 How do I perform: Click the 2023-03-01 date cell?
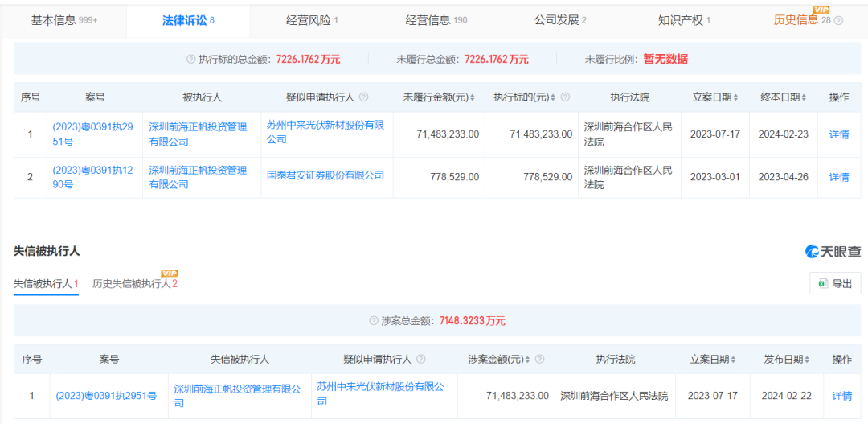tap(715, 177)
